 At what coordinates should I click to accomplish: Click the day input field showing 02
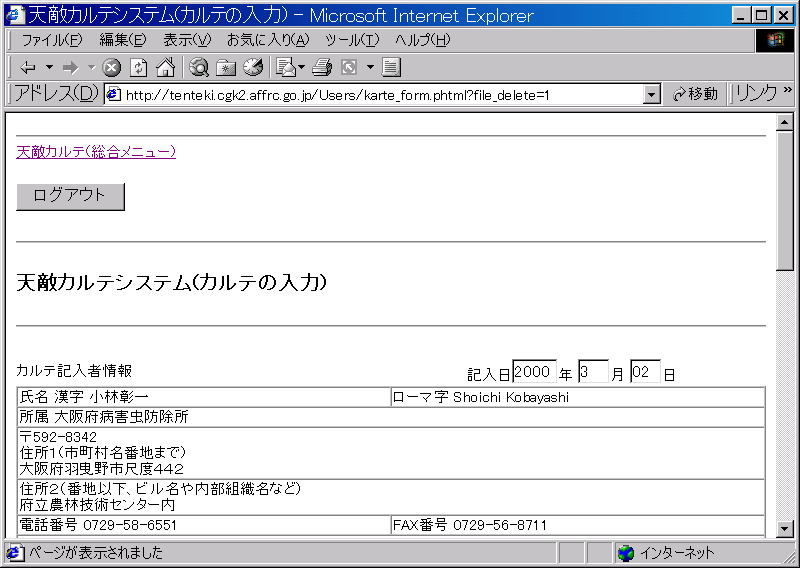pyautogui.click(x=645, y=372)
